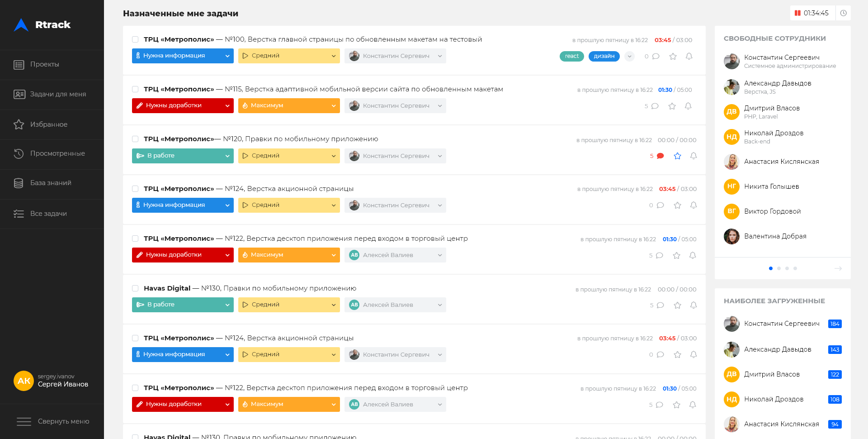
Task: Open assignee dropdown on task №100
Action: coord(395,56)
